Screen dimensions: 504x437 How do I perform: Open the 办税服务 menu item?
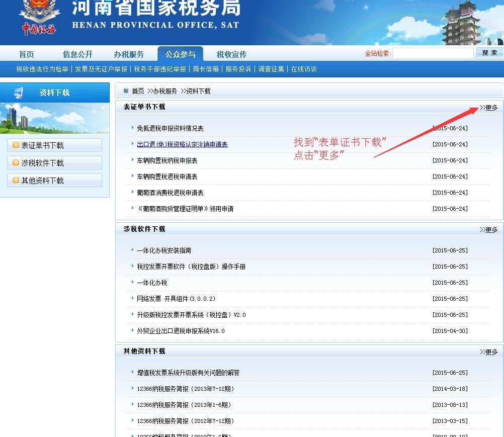pyautogui.click(x=130, y=54)
